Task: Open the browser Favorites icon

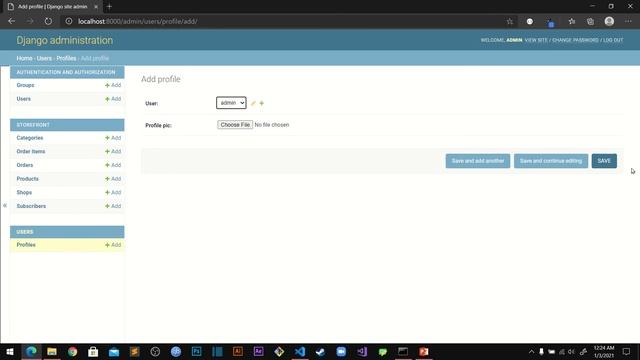Action: point(572,21)
